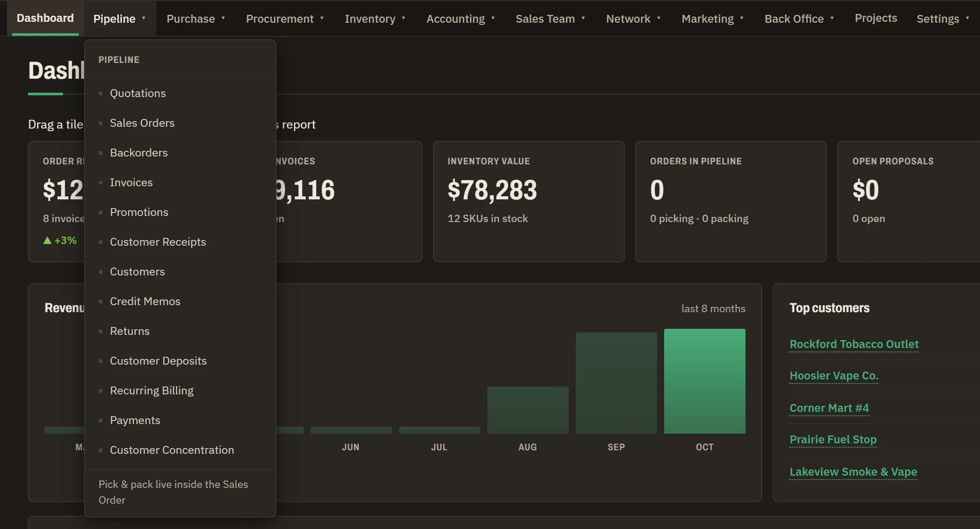Open Returns from Pipeline menu
This screenshot has width=980, height=529.
pos(180,331)
